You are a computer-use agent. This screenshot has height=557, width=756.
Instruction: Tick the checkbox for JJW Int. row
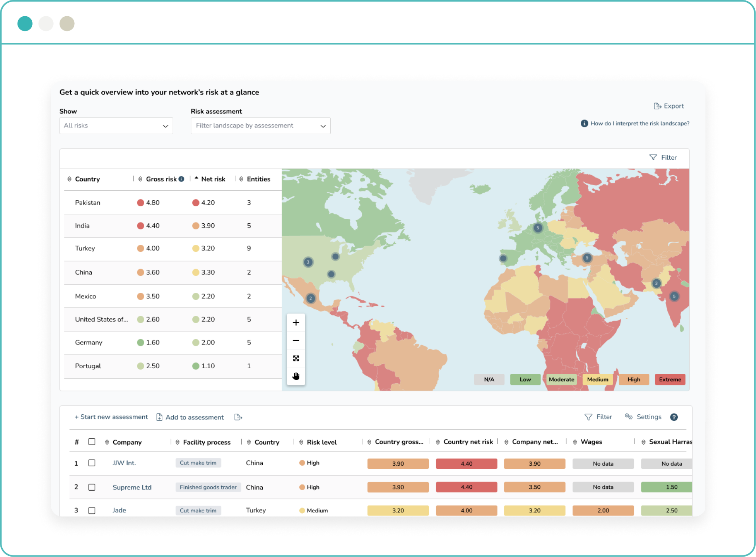(x=92, y=463)
